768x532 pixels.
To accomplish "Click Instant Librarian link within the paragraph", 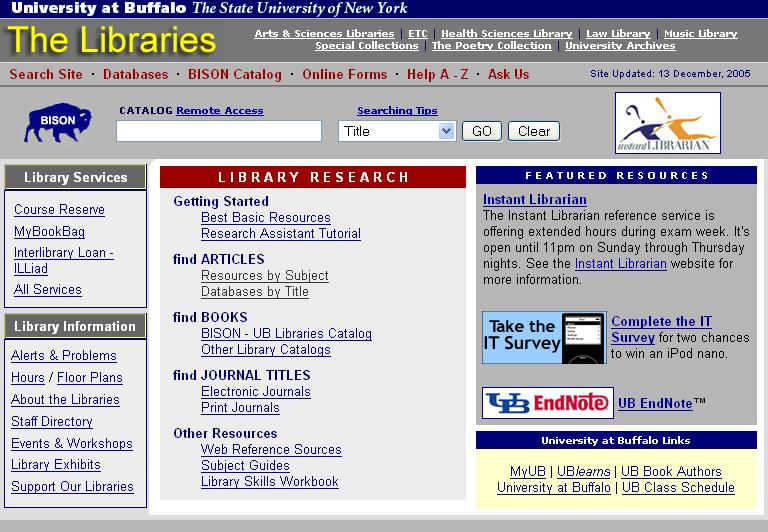I will pos(621,264).
